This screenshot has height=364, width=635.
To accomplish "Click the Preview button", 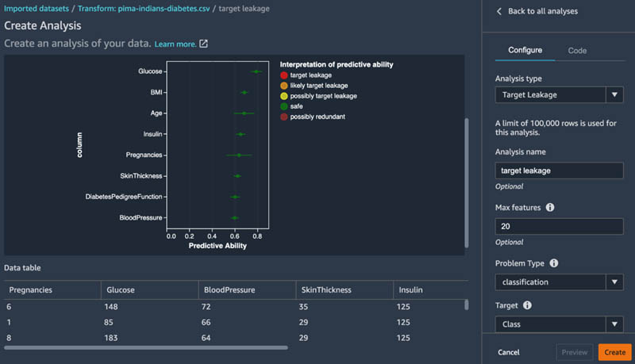I will click(x=574, y=352).
